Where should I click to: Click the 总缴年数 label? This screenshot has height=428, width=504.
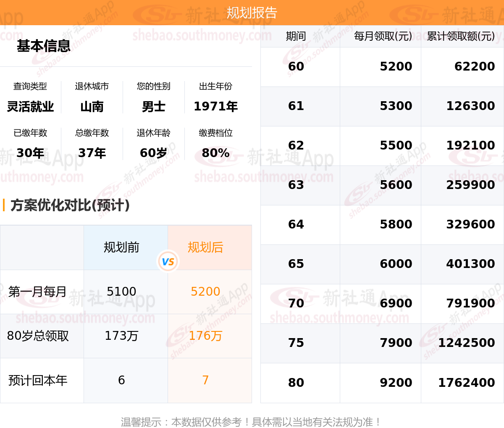(x=92, y=133)
